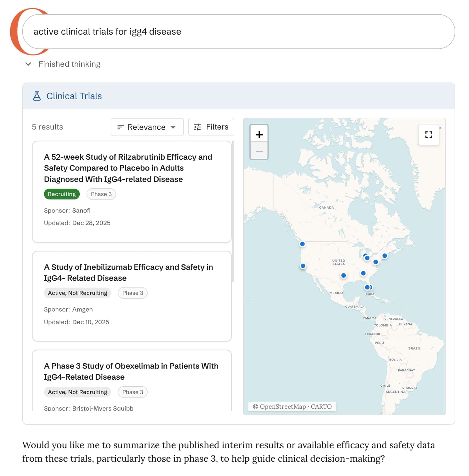Open the Obexelimab Phase 3 study
469x476 pixels.
(x=131, y=371)
